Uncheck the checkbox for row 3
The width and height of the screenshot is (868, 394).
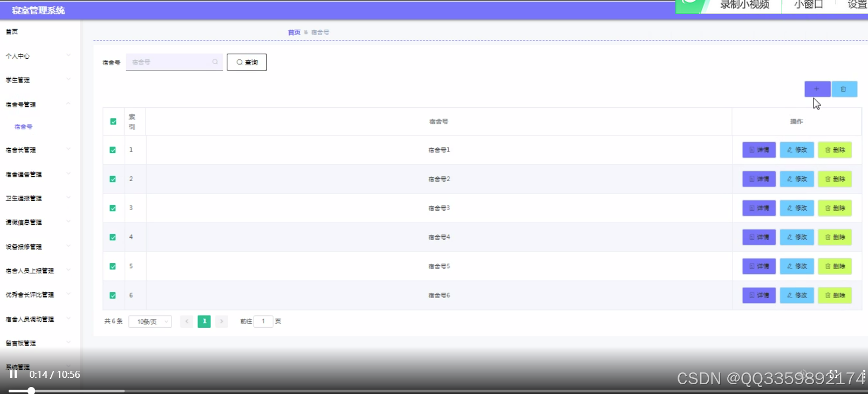coord(113,208)
